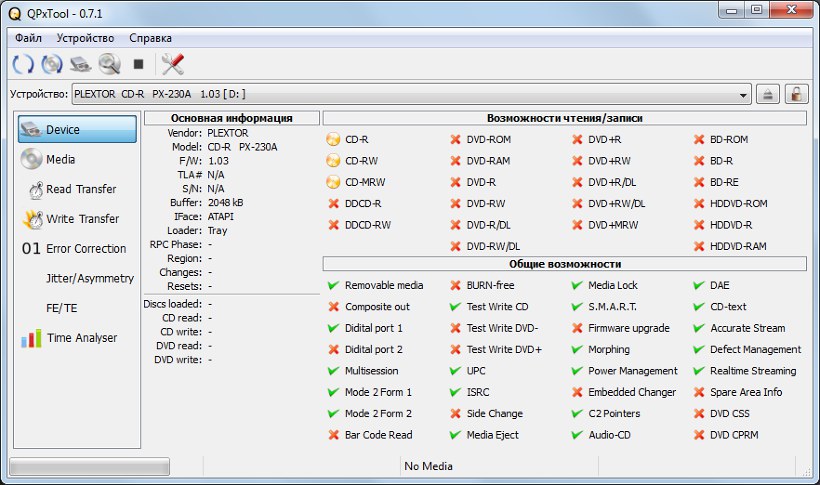The image size is (820, 485).
Task: Click the refresh/rescan devices toolbar icon
Action: (23, 64)
